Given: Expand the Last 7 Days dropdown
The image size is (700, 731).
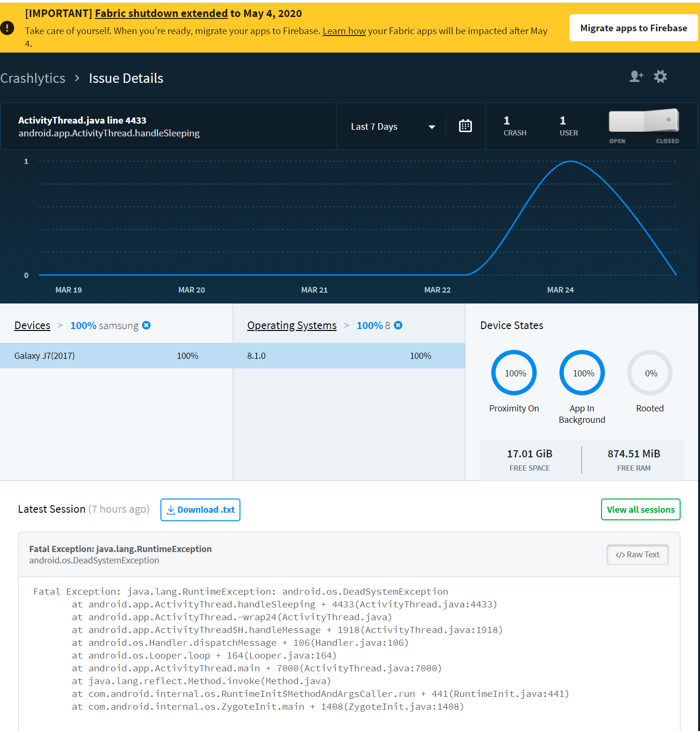Looking at the screenshot, I should 392,127.
